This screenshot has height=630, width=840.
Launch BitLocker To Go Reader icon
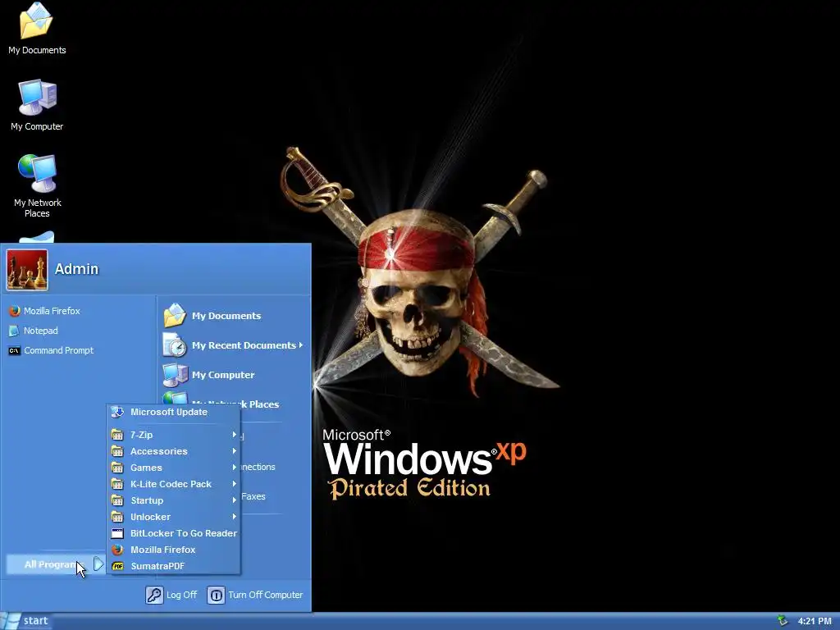point(117,533)
